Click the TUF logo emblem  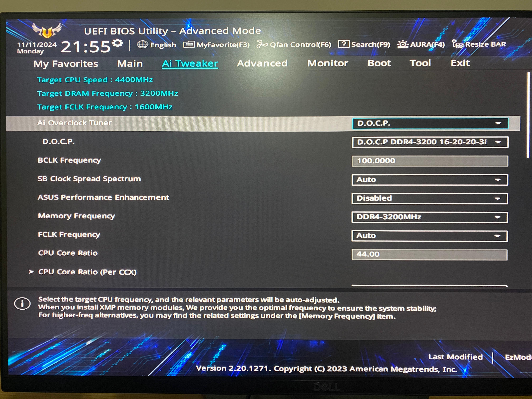47,30
